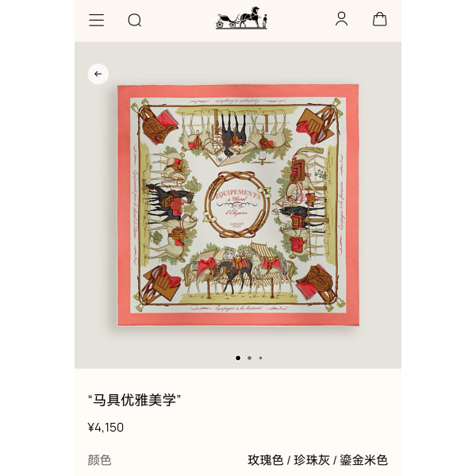The width and height of the screenshot is (476, 476).
Task: Switch to the second carousel dot
Action: point(249,358)
